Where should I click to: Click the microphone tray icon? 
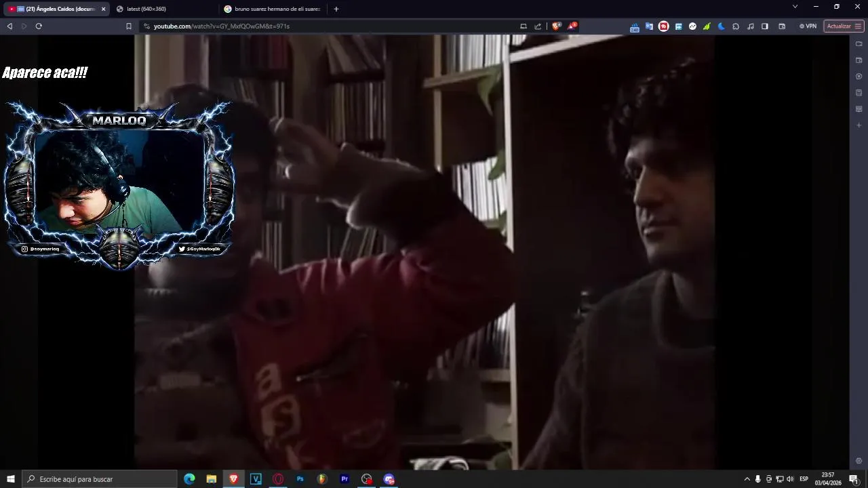click(x=758, y=479)
